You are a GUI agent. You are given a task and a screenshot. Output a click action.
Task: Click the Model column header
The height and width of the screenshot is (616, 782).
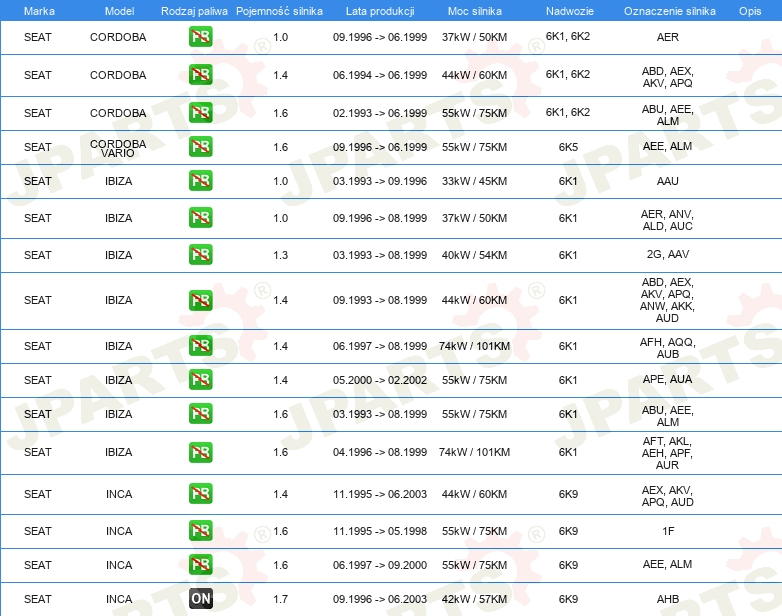tap(119, 11)
